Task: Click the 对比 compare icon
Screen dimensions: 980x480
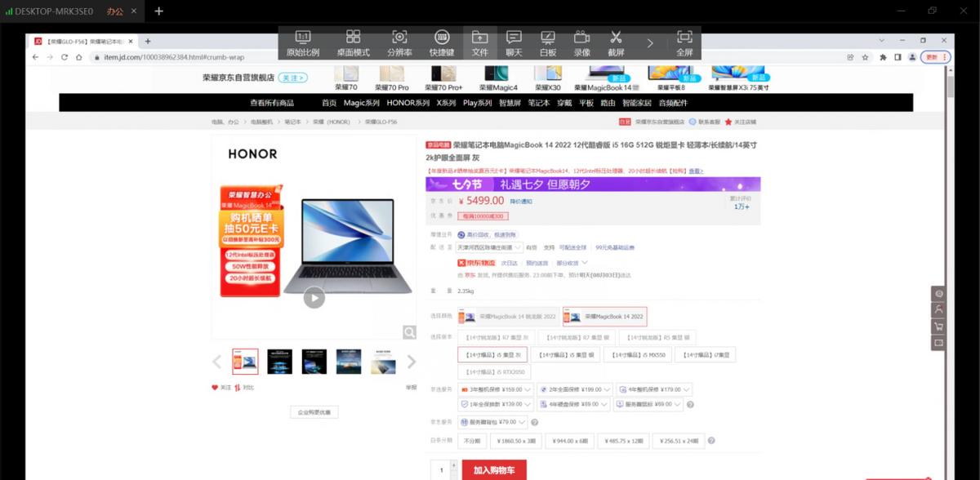Action: [244, 388]
